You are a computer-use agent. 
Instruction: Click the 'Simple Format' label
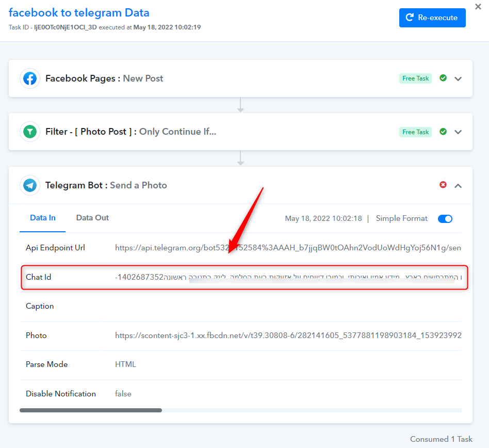[x=401, y=218]
